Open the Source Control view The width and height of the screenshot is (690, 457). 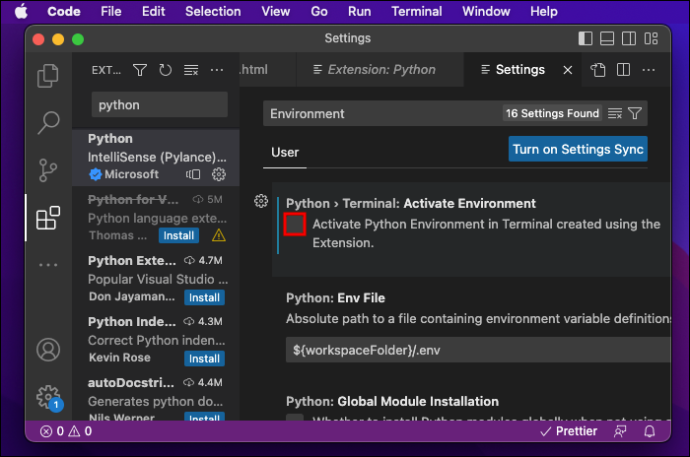click(48, 170)
